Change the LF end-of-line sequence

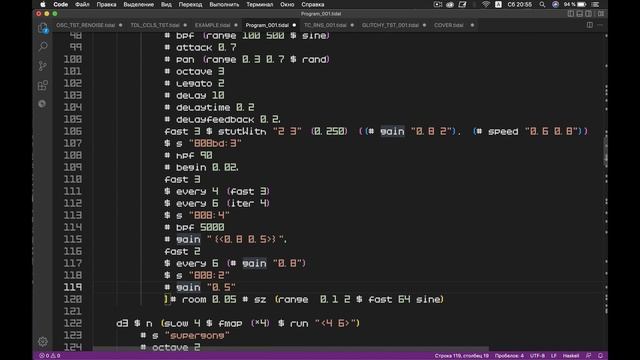554,356
